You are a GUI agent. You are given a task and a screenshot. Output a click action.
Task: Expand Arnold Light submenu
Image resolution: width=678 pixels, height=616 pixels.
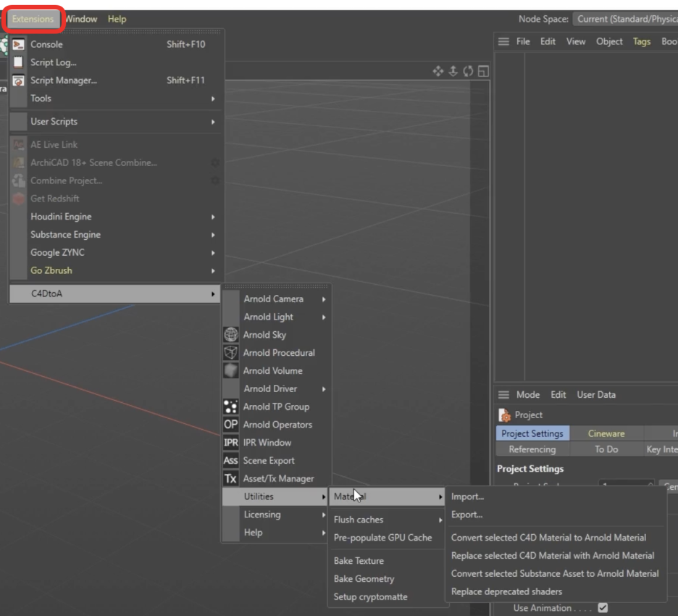277,317
